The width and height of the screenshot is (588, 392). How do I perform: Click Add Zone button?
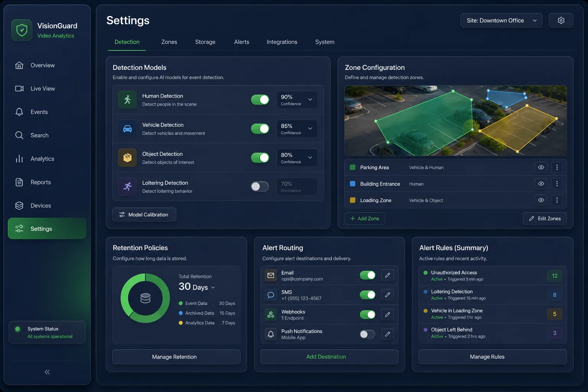(x=365, y=219)
